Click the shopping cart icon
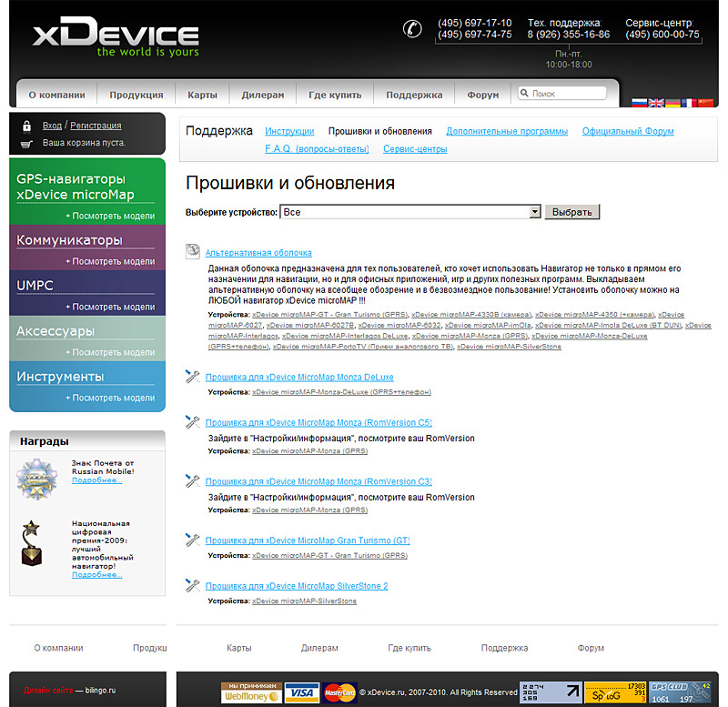728x707 pixels. click(26, 144)
